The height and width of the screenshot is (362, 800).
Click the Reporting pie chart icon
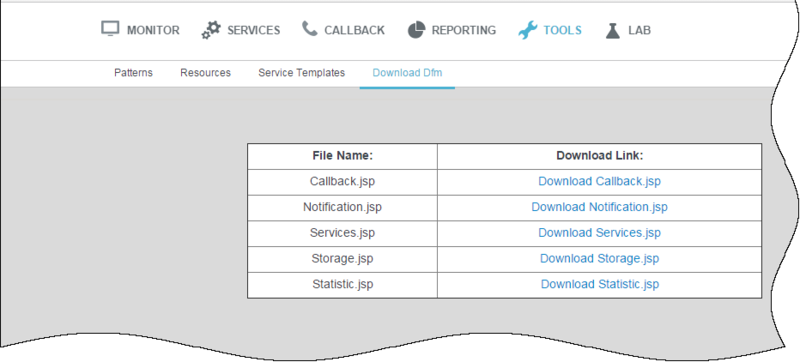(416, 30)
